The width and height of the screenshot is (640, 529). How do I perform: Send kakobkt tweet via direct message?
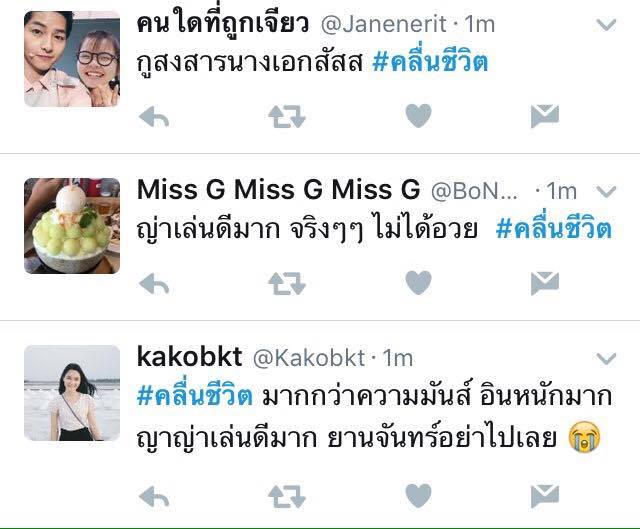tap(545, 496)
